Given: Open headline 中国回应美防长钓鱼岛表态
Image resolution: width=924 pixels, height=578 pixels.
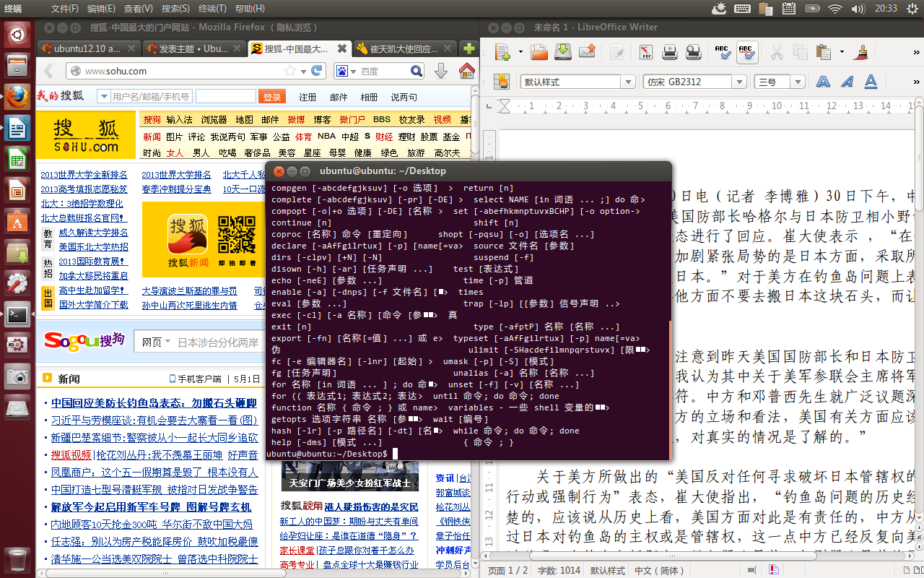Looking at the screenshot, I should [x=154, y=403].
